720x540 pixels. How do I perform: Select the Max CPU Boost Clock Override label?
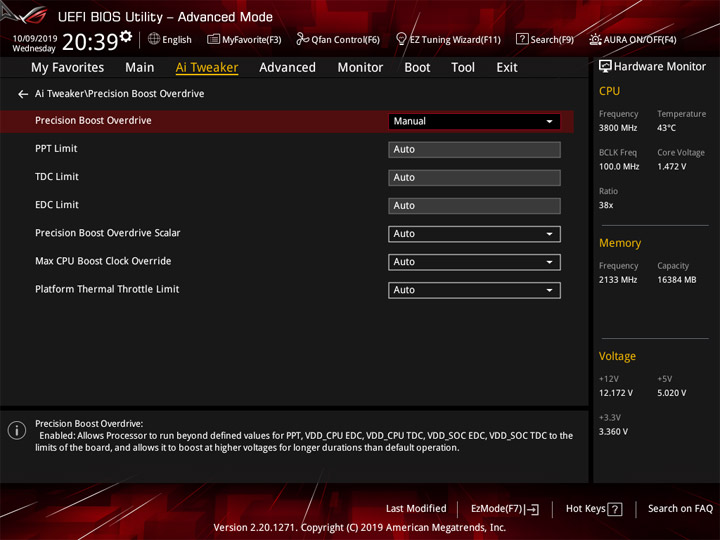(x=103, y=261)
